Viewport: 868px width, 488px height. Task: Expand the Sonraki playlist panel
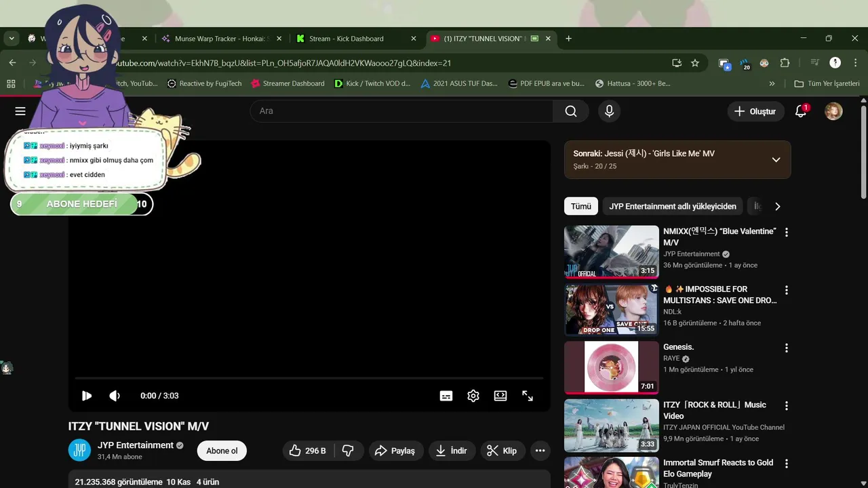click(x=776, y=160)
